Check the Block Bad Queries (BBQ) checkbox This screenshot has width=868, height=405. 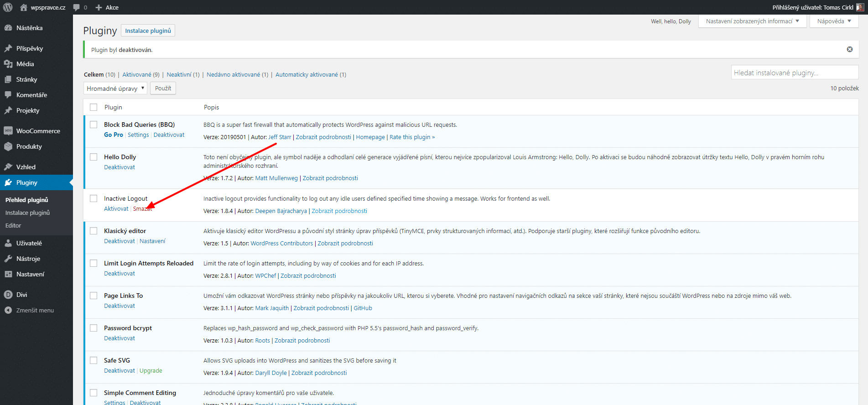(x=94, y=125)
